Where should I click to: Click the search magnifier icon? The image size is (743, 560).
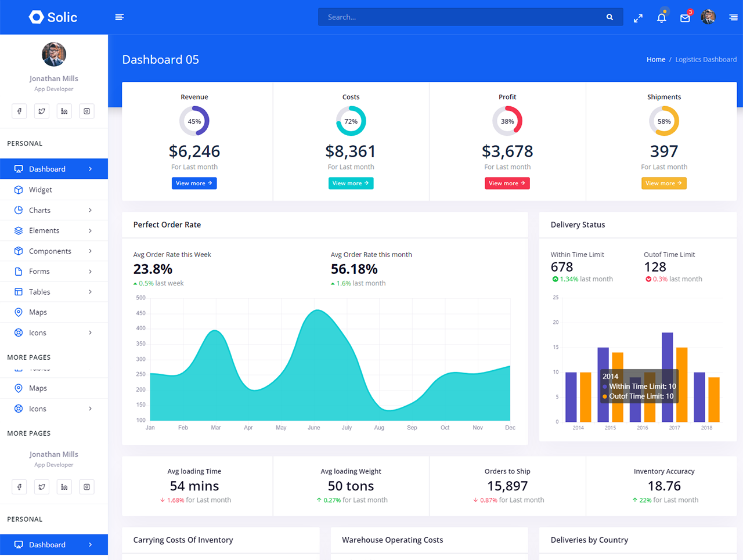pyautogui.click(x=609, y=17)
